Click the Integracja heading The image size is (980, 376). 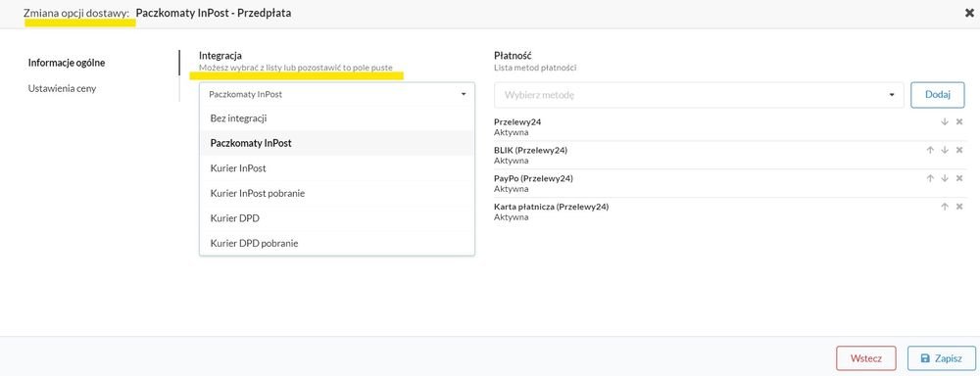[x=220, y=56]
